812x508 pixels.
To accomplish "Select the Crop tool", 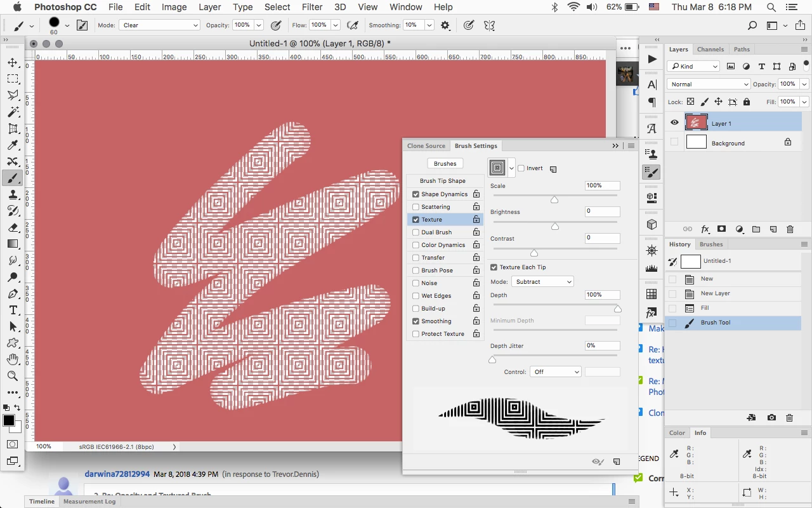I will pos(13,128).
